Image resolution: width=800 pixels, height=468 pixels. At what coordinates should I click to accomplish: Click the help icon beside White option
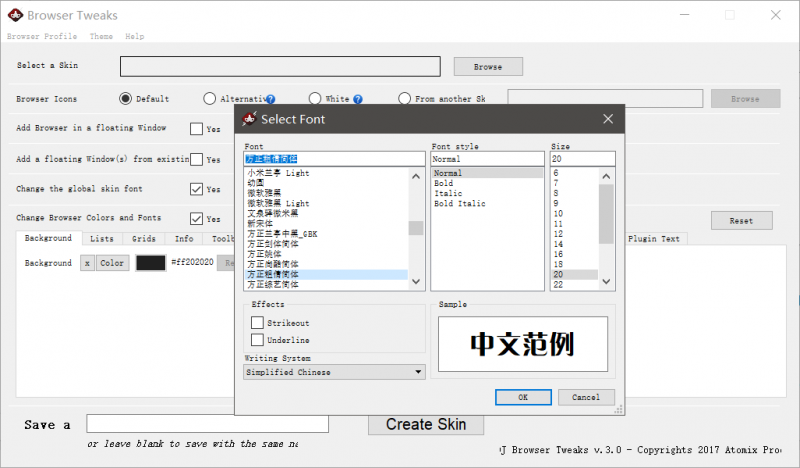point(358,99)
